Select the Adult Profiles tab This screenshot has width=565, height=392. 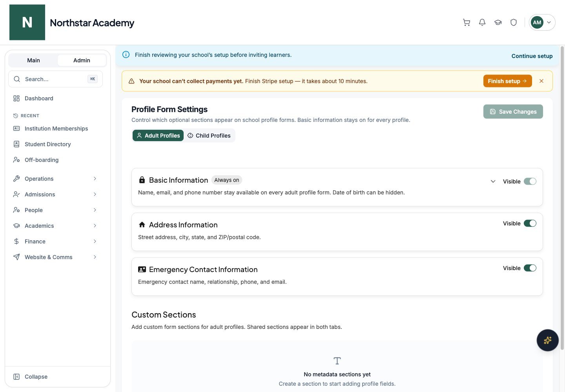coord(158,136)
